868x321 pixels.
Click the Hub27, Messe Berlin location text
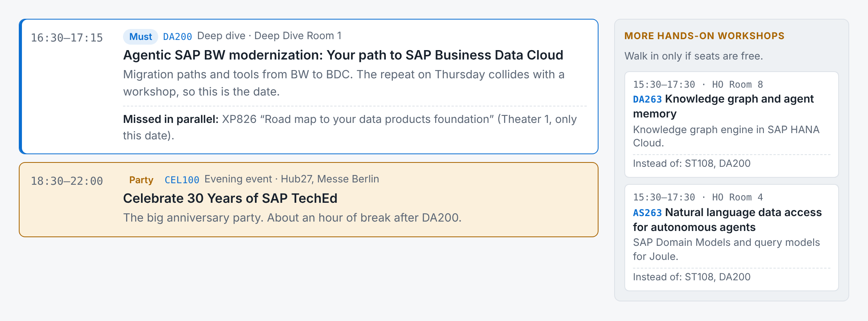(330, 179)
